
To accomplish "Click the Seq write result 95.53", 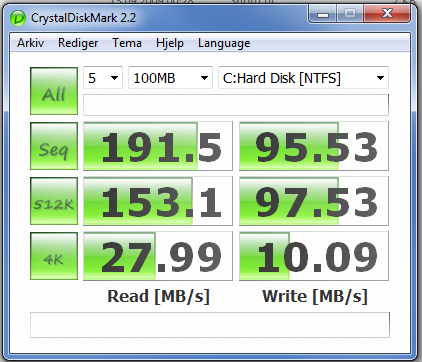I will (x=314, y=146).
